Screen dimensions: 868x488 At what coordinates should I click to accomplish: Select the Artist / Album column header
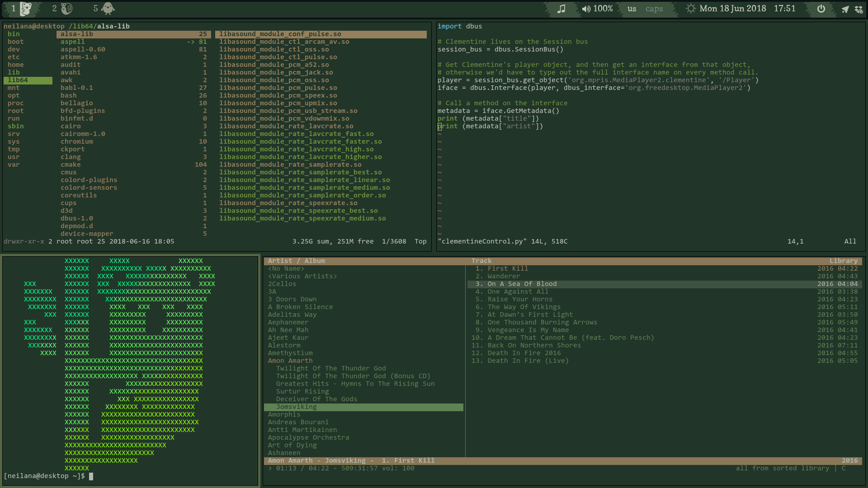coord(296,261)
